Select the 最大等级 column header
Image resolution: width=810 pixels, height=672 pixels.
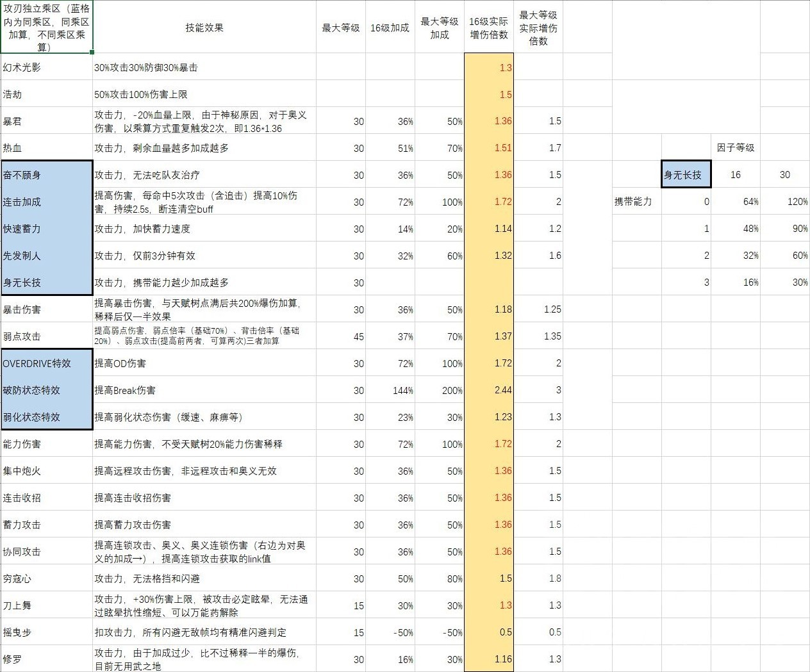point(340,28)
